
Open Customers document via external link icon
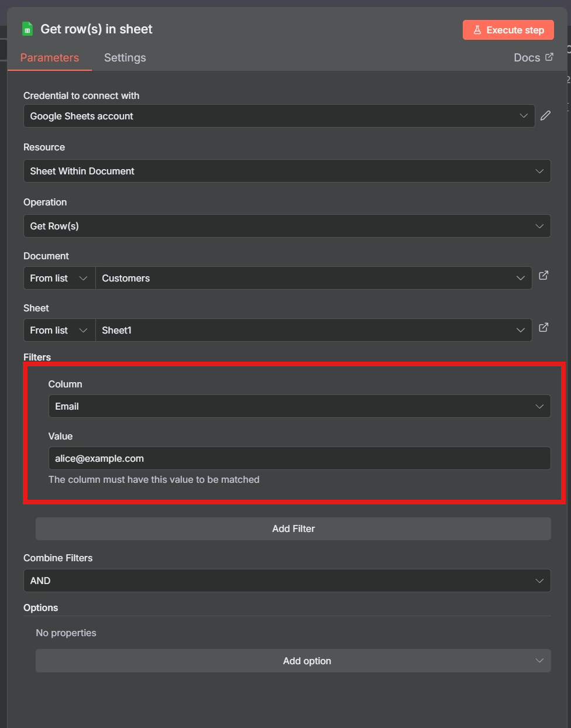(x=544, y=275)
